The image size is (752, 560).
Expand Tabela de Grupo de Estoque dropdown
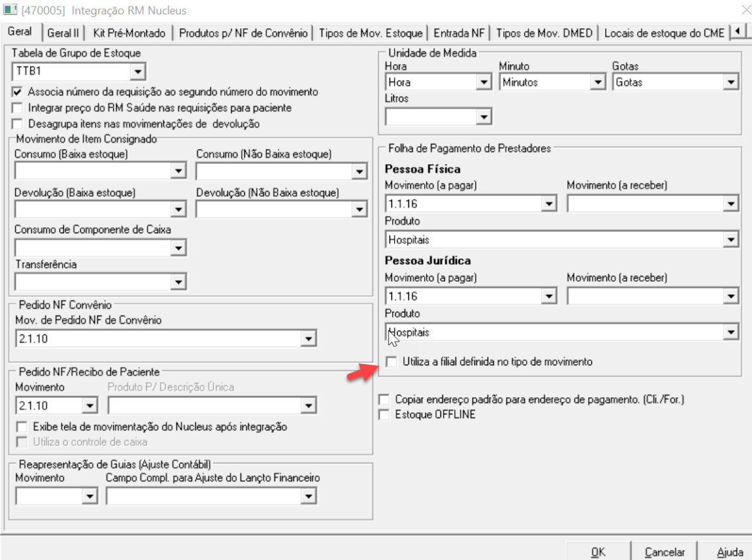pyautogui.click(x=138, y=72)
